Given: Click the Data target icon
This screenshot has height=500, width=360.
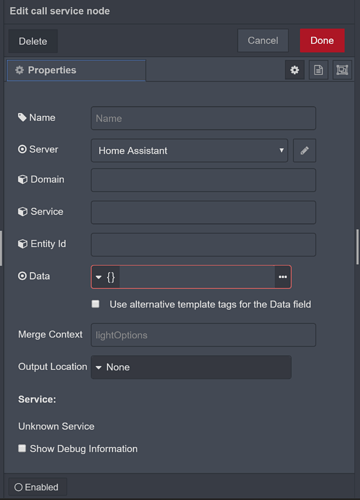Looking at the screenshot, I should [x=22, y=276].
